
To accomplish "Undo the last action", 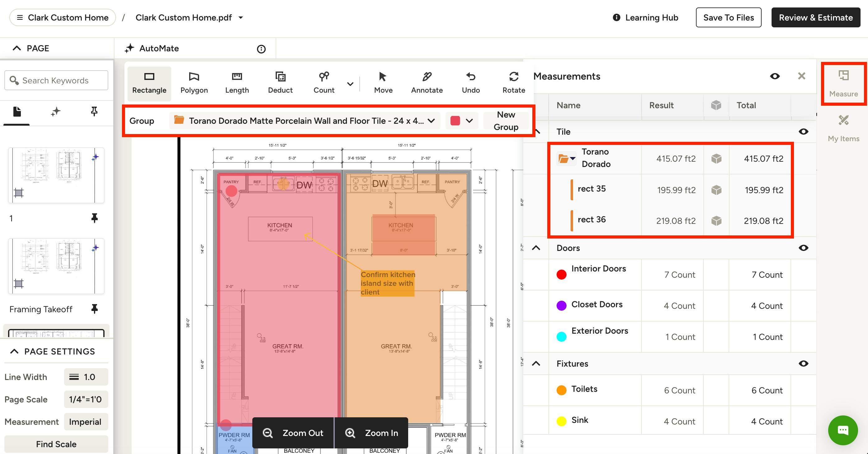I will pyautogui.click(x=471, y=83).
